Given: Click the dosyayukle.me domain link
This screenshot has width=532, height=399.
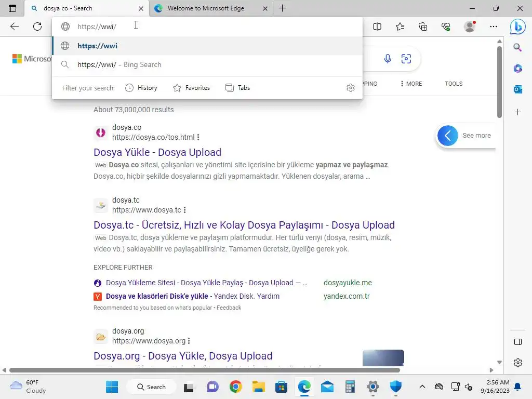Looking at the screenshot, I should click(348, 283).
